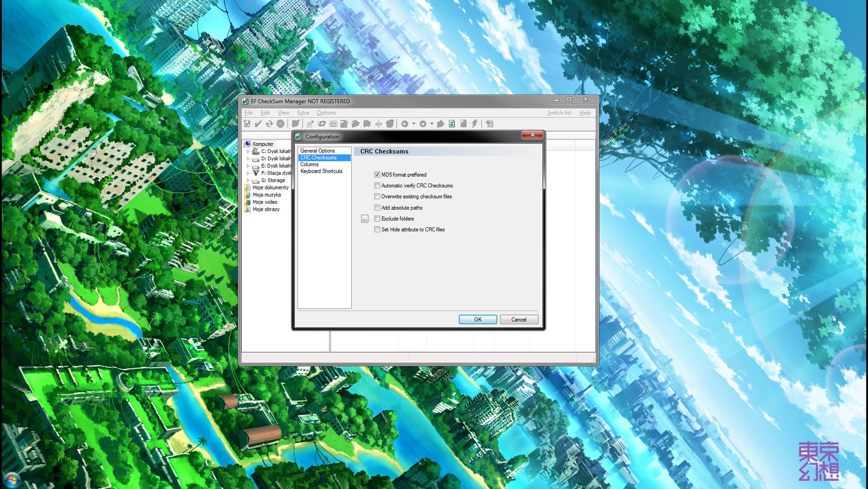The height and width of the screenshot is (489, 868).
Task: Select Moja muzyka in folder tree
Action: 266,194
